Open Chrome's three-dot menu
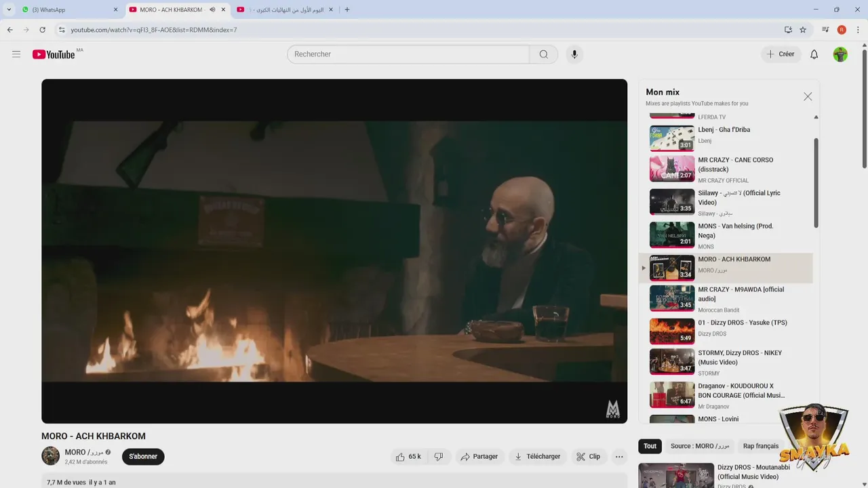Screen dimensions: 868x488 click(x=858, y=30)
